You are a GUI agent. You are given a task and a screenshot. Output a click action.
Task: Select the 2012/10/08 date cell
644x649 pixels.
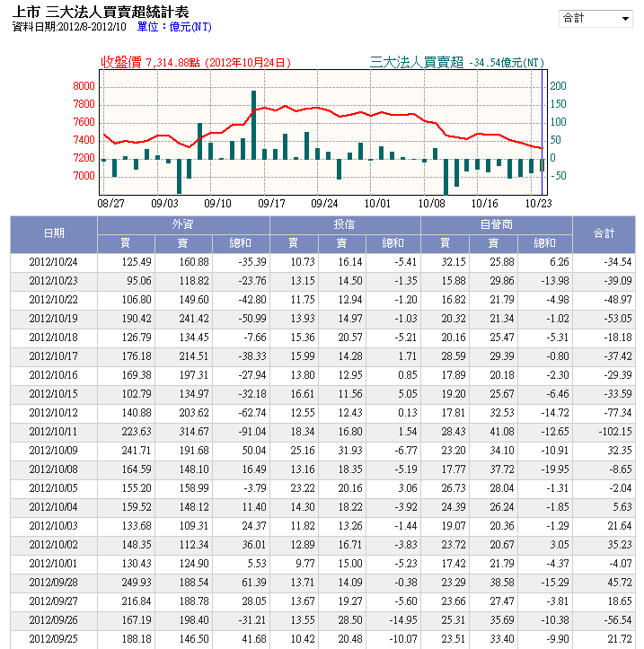(54, 469)
